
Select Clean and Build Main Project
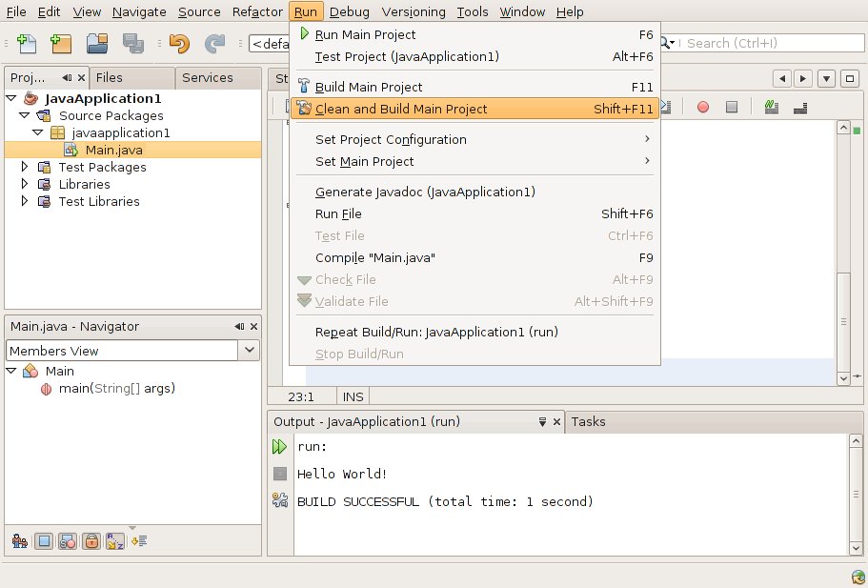click(x=401, y=109)
